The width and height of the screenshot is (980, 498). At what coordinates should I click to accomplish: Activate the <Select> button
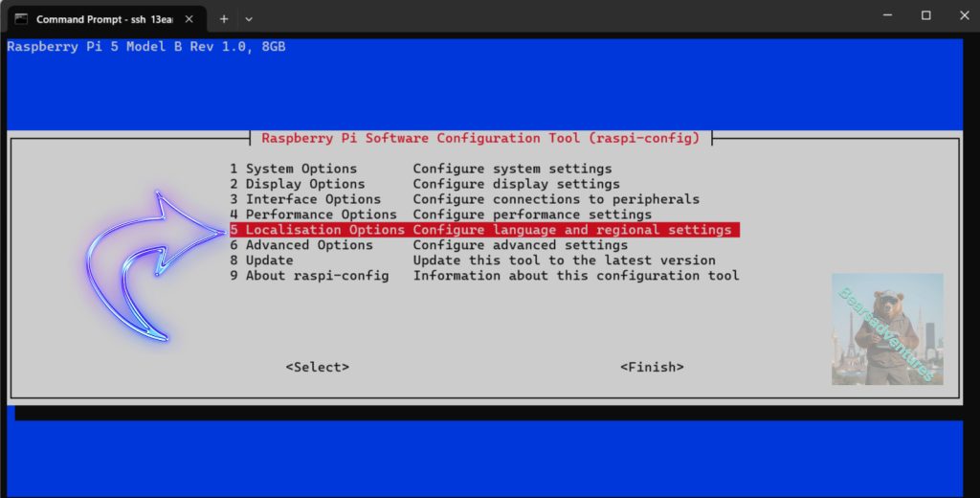[x=318, y=367]
